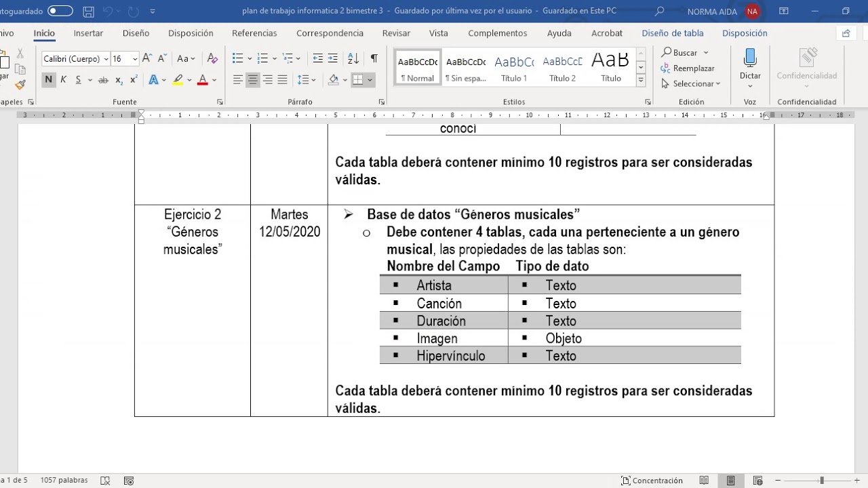Screen dimensions: 868x488
Task: Clear all formatting eraser icon
Action: pyautogui.click(x=212, y=59)
